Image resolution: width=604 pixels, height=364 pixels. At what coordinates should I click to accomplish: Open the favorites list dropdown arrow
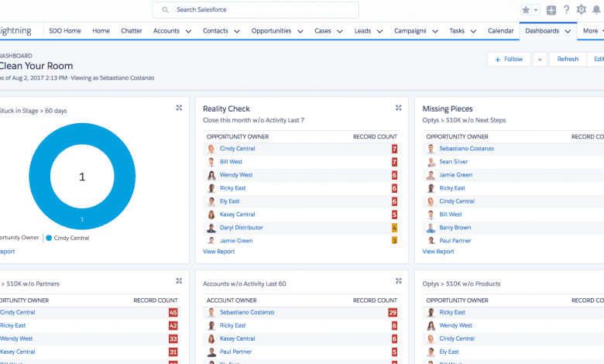[536, 10]
